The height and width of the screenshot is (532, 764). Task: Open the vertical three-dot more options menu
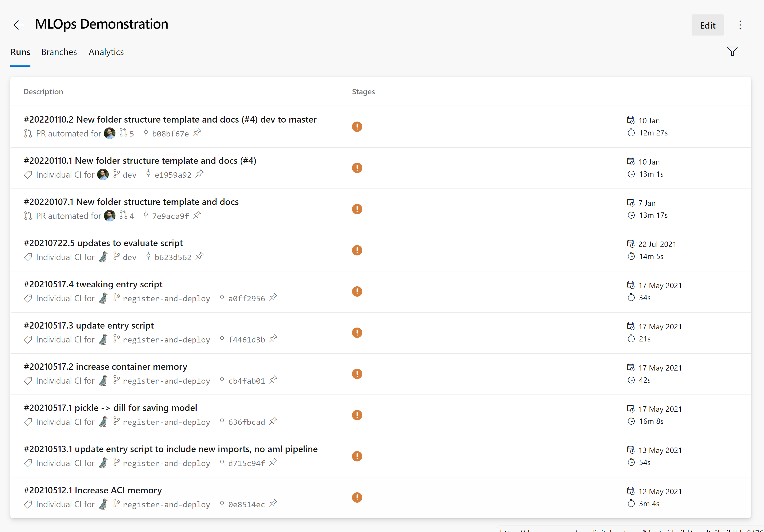pos(740,25)
